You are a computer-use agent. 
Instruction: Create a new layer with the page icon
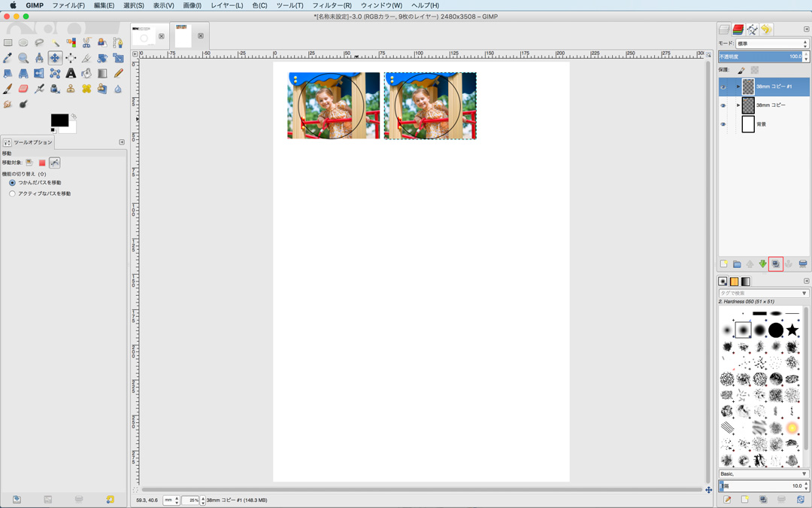click(724, 264)
